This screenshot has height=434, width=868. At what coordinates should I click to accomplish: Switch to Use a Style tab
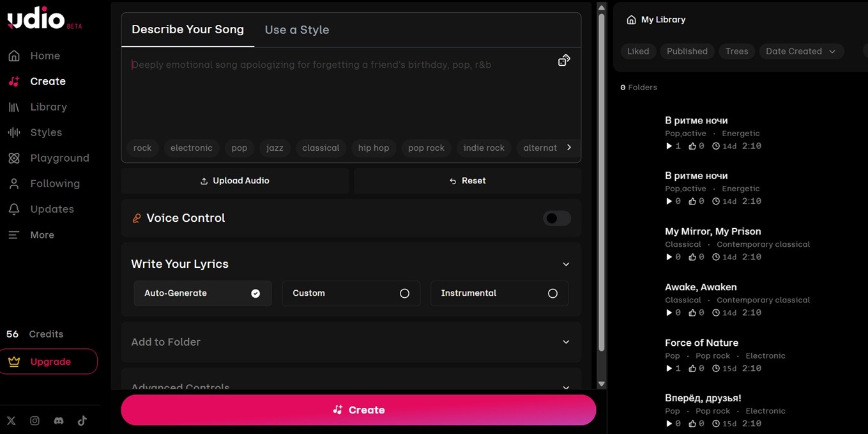tap(297, 30)
